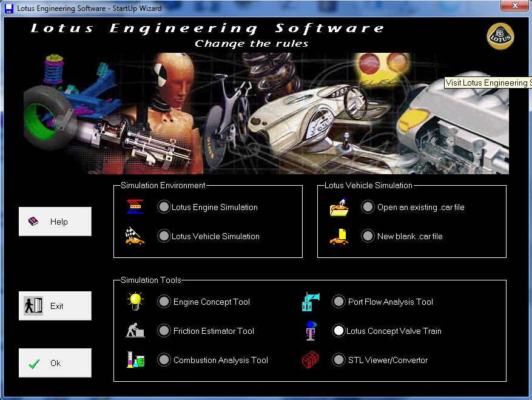Click the open folder icon for existing .car file

[x=339, y=206]
